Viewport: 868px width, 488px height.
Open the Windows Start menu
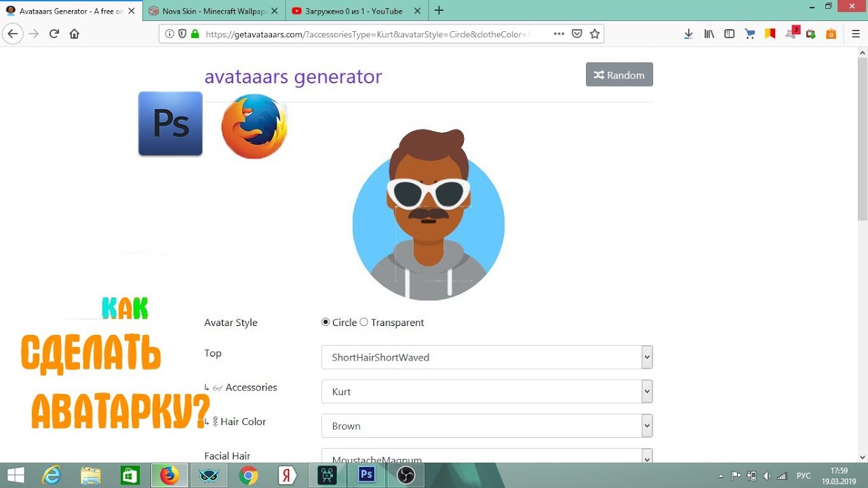[16, 475]
